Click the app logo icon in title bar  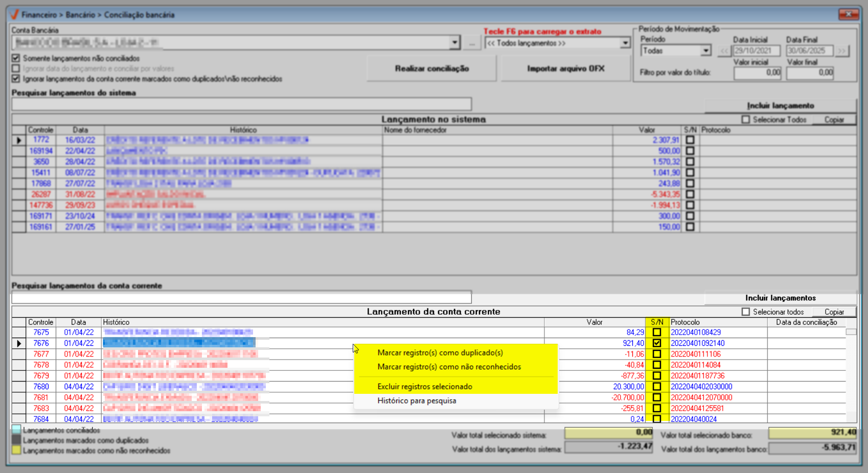[x=14, y=15]
